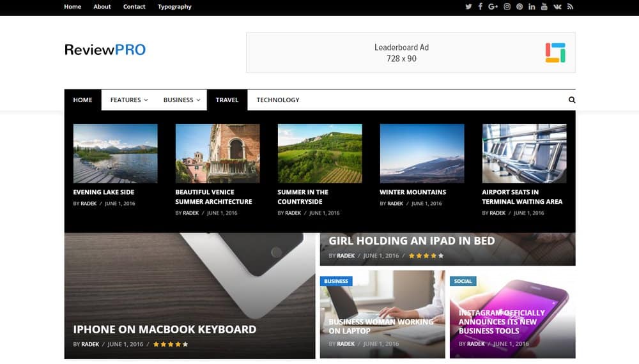Expand the Features dropdown menu
The image size is (639, 364).
pyautogui.click(x=128, y=100)
